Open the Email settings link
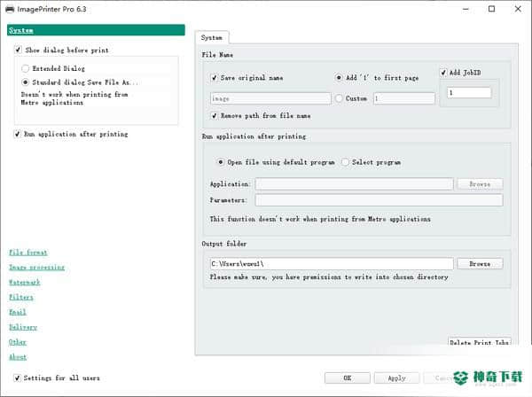This screenshot has width=532, height=397. tap(18, 312)
